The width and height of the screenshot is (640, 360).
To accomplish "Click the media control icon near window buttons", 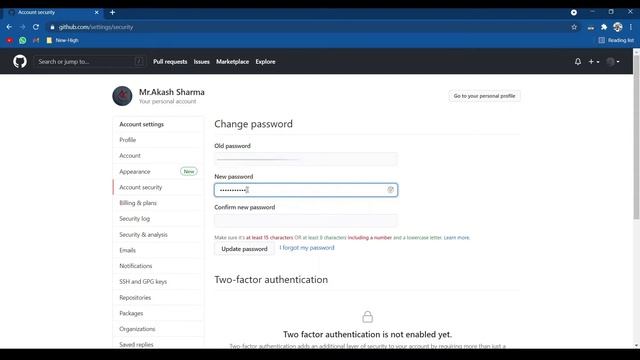I will pos(574,12).
